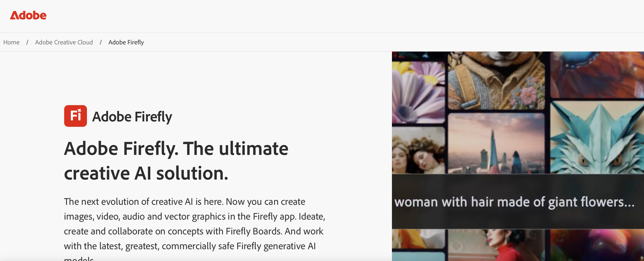Open the embroidered tiger in jacket thumbnail
Viewport: 644px width, 261px height.
[x=496, y=80]
